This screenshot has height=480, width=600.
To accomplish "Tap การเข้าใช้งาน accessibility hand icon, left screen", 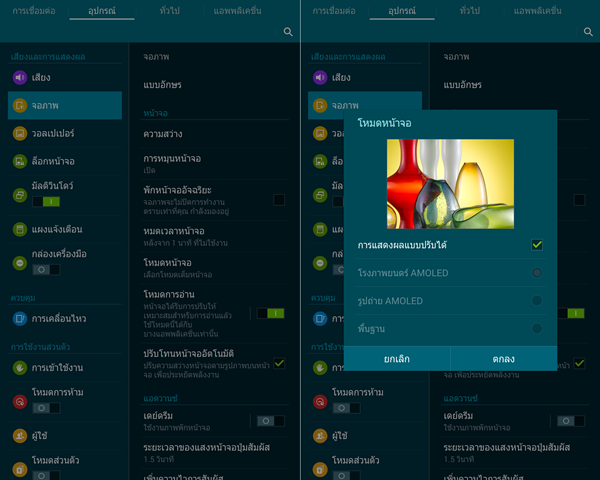I will coord(20,367).
